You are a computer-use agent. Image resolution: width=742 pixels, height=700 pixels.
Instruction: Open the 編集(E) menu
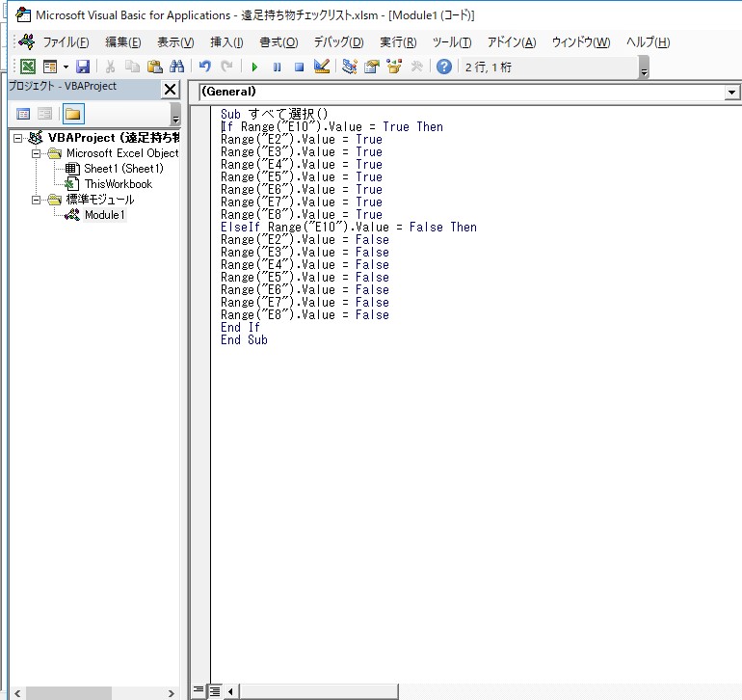tap(122, 42)
